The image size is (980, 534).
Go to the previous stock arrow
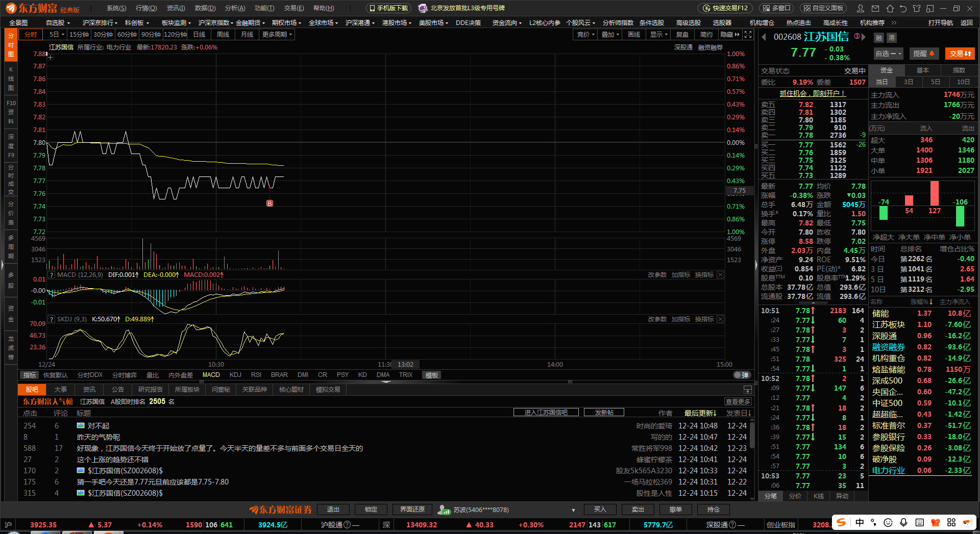point(764,37)
